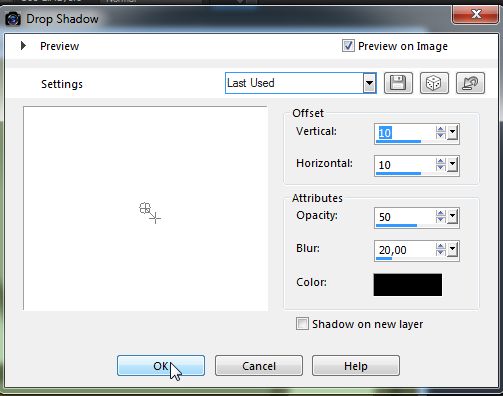Expand the Preview disclosure triangle

23,46
